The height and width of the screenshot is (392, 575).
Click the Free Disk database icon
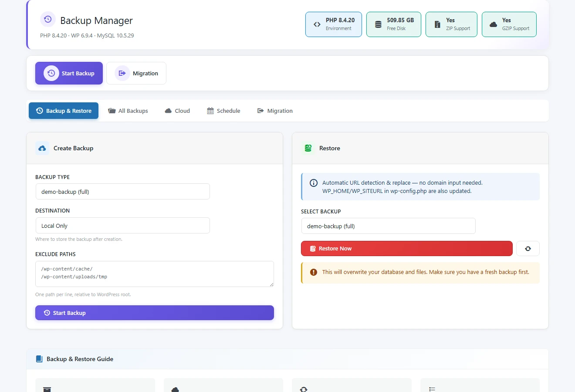click(x=378, y=24)
